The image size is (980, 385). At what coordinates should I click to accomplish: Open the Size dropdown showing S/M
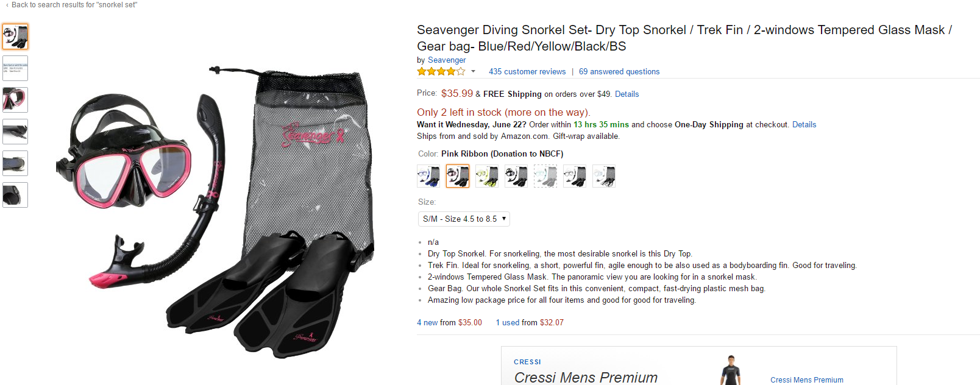click(464, 219)
